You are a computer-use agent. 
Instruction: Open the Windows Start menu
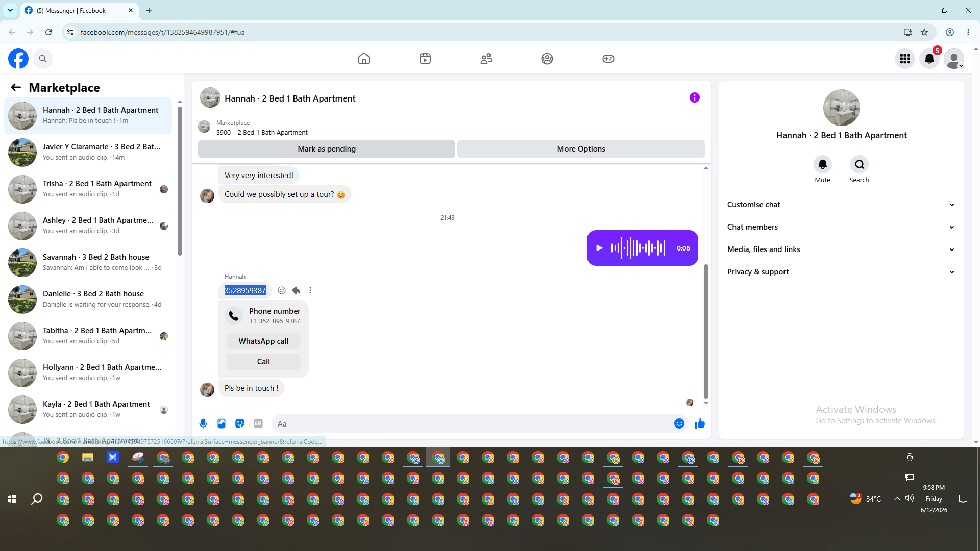click(12, 499)
